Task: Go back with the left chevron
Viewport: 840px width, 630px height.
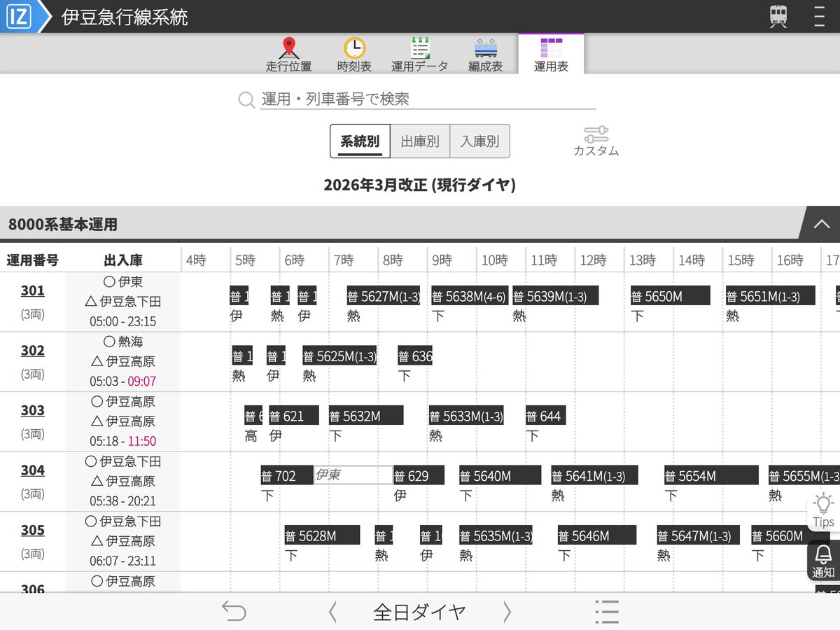Action: click(332, 611)
